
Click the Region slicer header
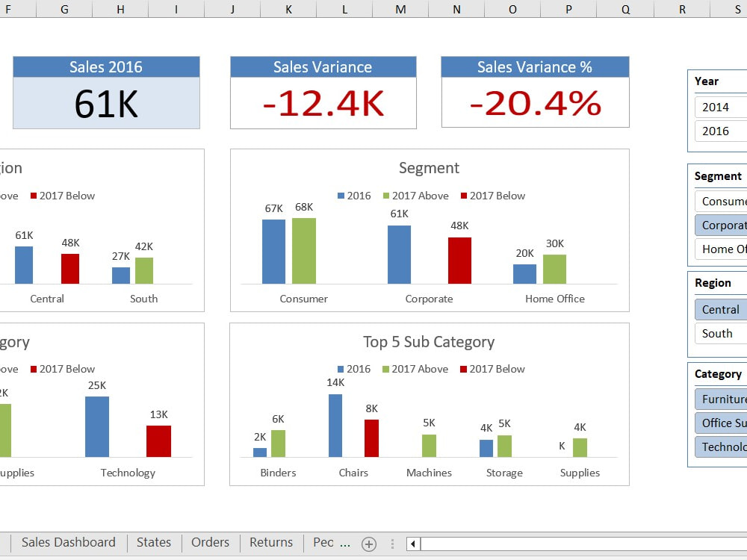(x=713, y=283)
